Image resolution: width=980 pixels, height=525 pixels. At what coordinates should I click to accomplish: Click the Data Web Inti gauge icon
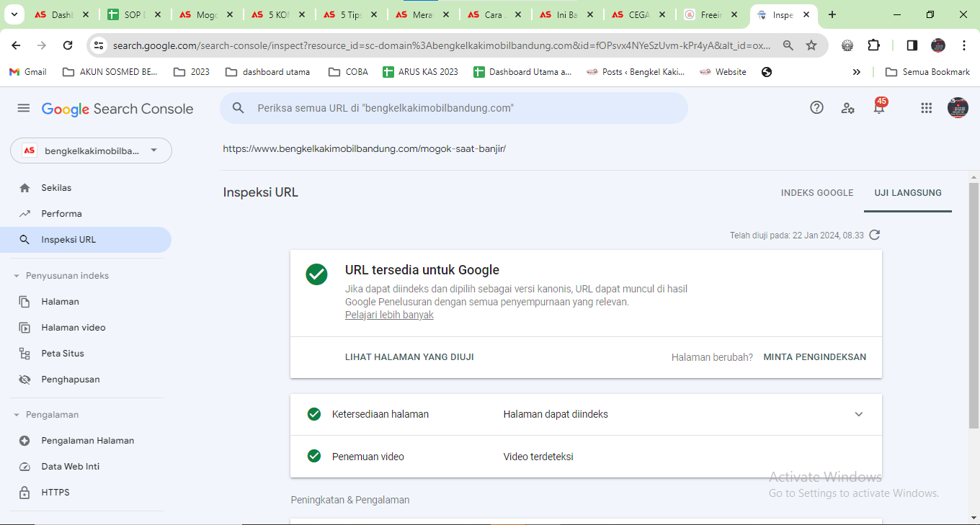click(x=24, y=467)
